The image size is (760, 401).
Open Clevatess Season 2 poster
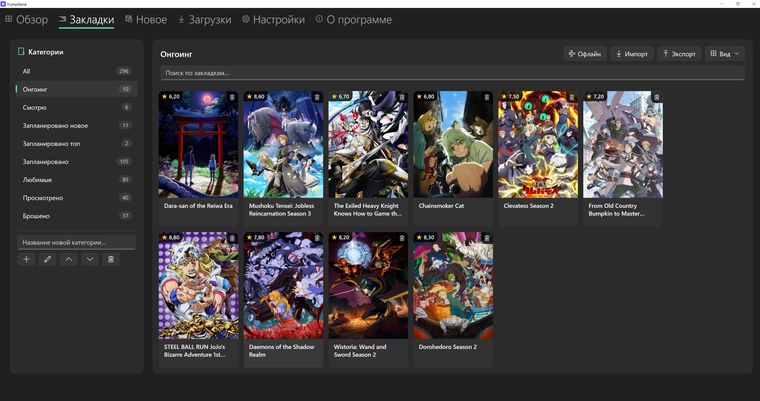538,144
